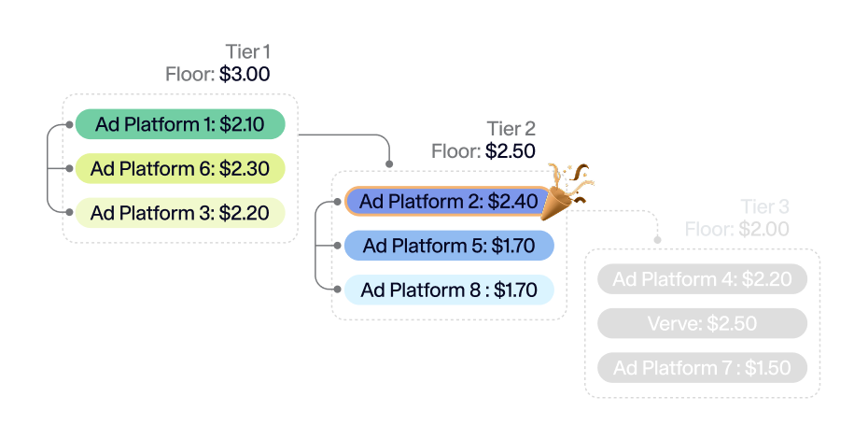The image size is (868, 439).
Task: Select the Ad Platform 5: $1.70 pill
Action: [x=449, y=246]
